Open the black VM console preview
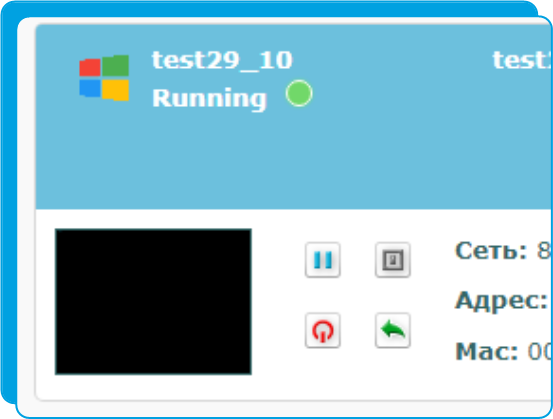This screenshot has width=553, height=419. 153,302
